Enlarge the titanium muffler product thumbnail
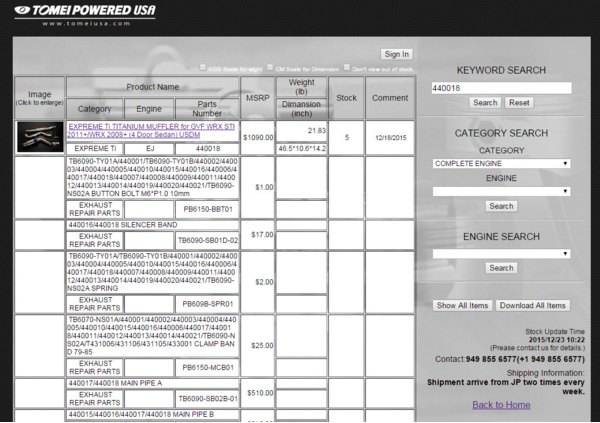The height and width of the screenshot is (423, 600). [40, 137]
